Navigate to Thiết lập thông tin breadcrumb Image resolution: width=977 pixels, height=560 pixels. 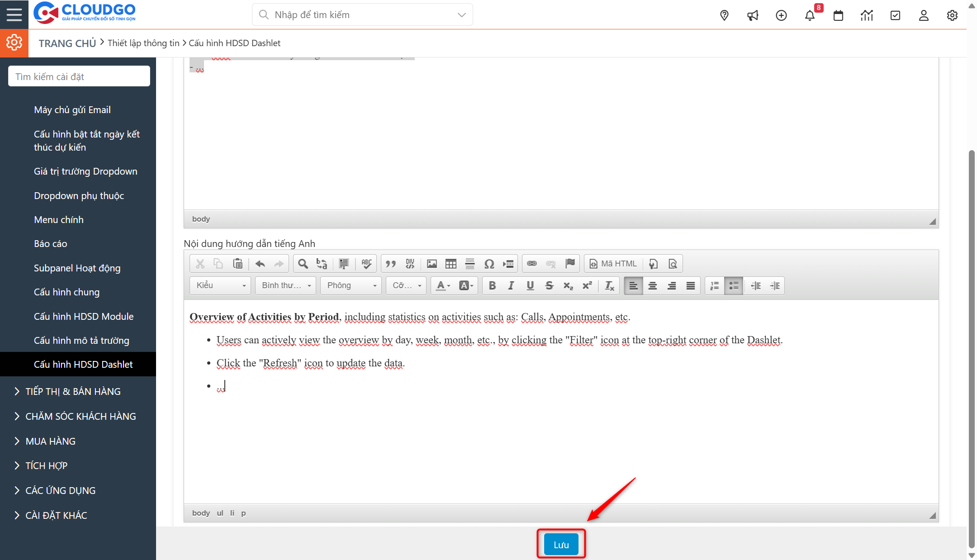(x=144, y=43)
